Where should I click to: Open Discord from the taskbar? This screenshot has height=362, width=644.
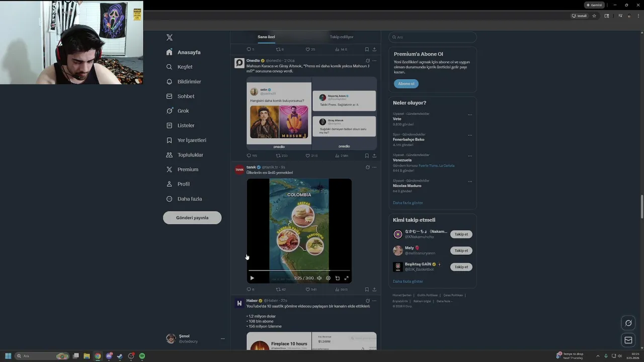[109, 356]
